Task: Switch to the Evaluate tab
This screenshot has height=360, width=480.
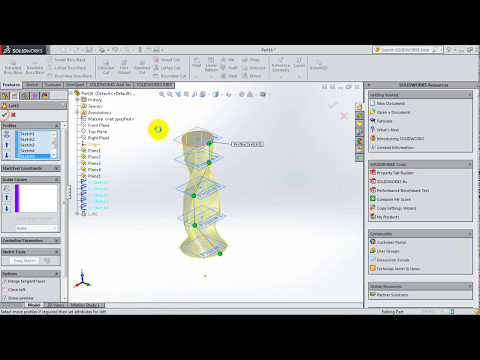Action: (53, 85)
